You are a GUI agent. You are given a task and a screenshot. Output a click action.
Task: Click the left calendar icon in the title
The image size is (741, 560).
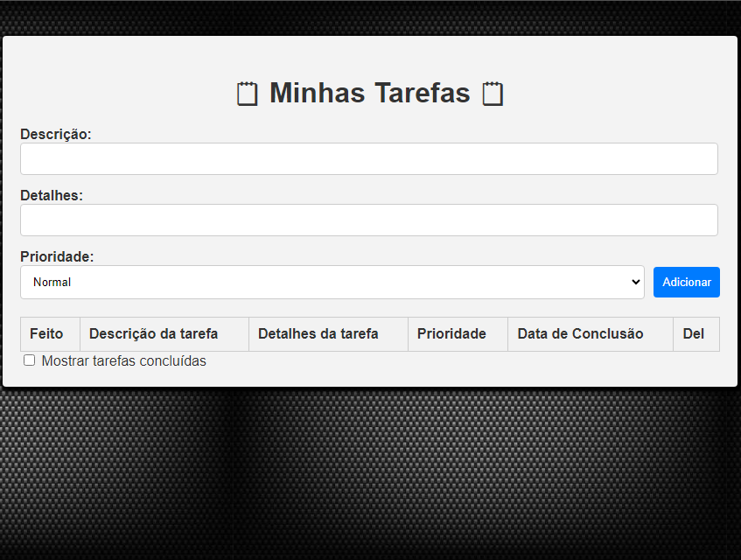248,93
